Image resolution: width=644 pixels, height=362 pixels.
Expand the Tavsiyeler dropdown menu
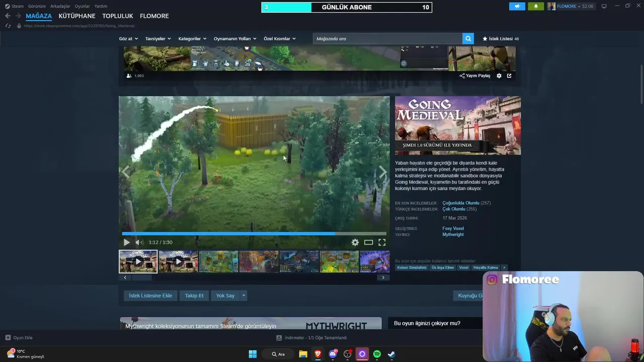tap(158, 39)
